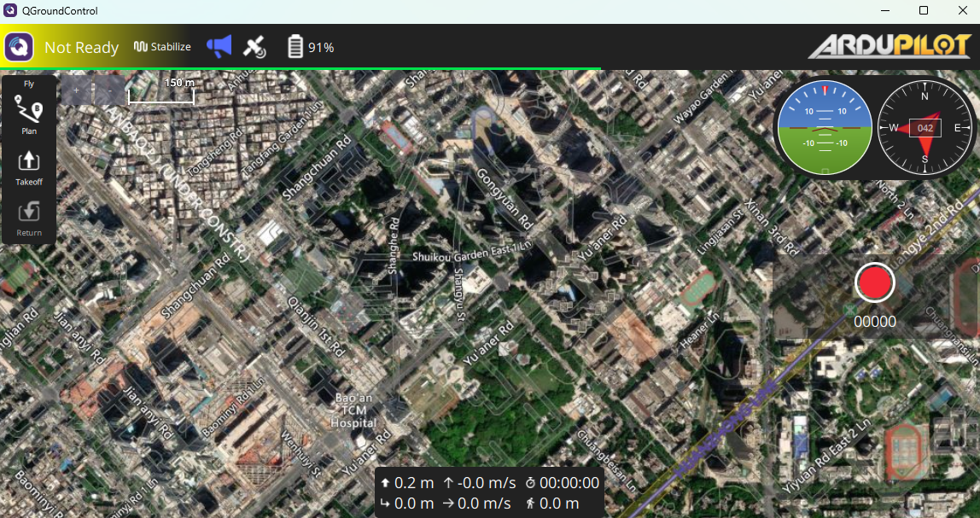Zoom out the map with minus button
The width and height of the screenshot is (980, 518).
point(109,90)
